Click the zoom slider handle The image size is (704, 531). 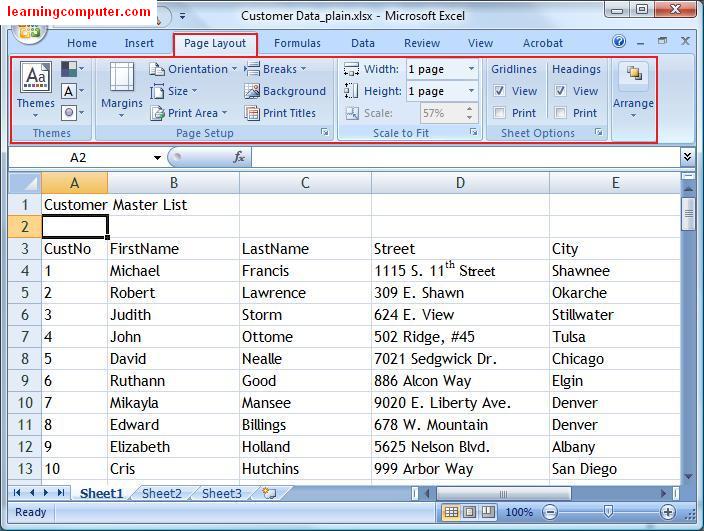pyautogui.click(x=608, y=512)
